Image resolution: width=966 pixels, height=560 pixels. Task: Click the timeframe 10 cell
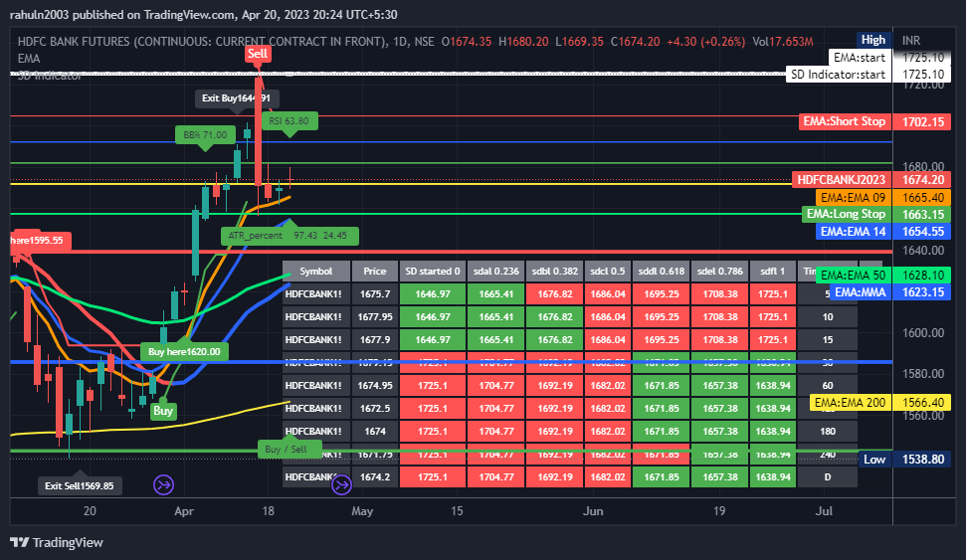(x=828, y=316)
